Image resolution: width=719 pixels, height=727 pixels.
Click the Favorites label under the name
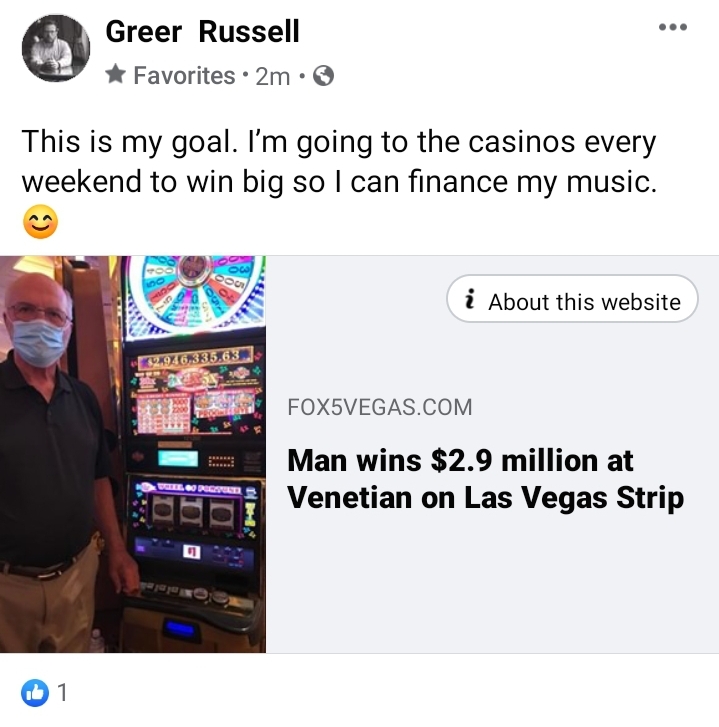pyautogui.click(x=184, y=75)
